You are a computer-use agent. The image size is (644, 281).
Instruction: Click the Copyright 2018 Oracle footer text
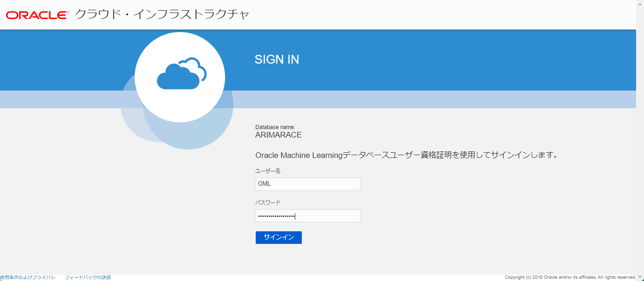point(570,277)
